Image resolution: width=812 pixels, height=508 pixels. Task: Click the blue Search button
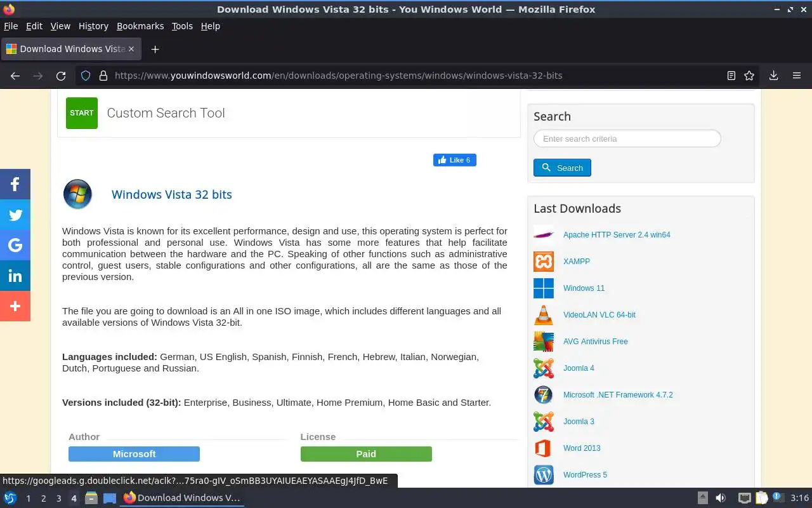(x=562, y=168)
